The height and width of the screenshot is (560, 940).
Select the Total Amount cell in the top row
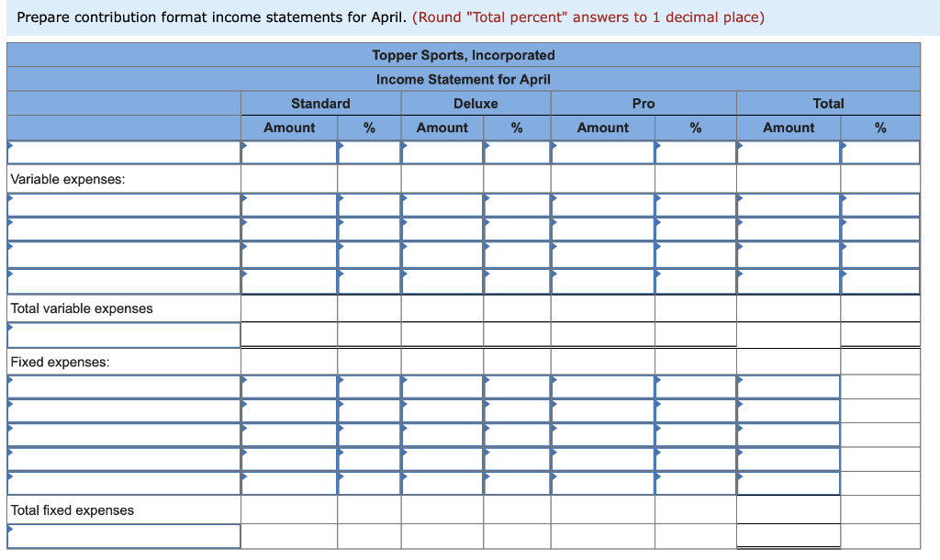(x=789, y=152)
